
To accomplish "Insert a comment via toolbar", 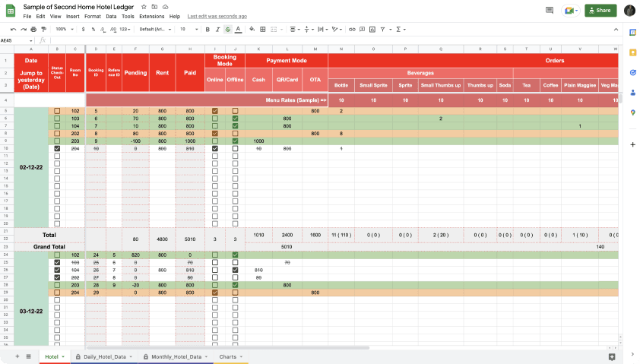I will [x=362, y=30].
